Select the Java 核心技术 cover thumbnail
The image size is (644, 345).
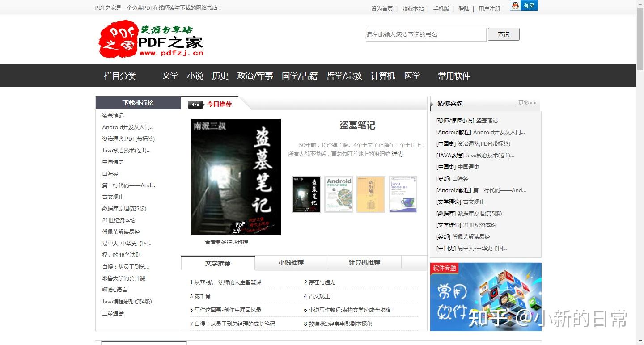[403, 194]
